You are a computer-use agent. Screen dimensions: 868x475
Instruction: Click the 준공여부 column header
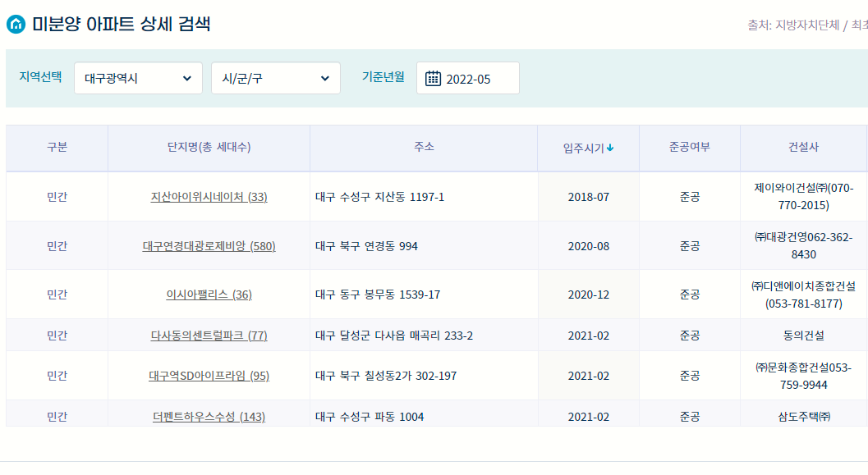pyautogui.click(x=689, y=147)
